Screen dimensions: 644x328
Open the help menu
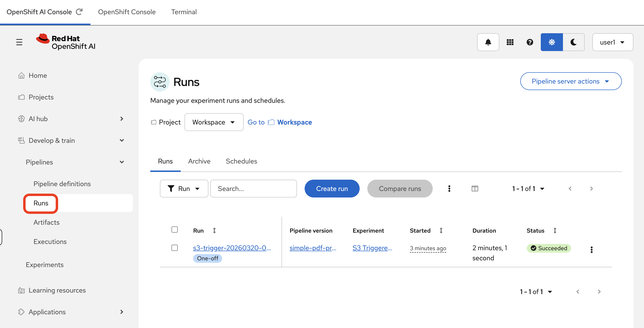(x=530, y=42)
